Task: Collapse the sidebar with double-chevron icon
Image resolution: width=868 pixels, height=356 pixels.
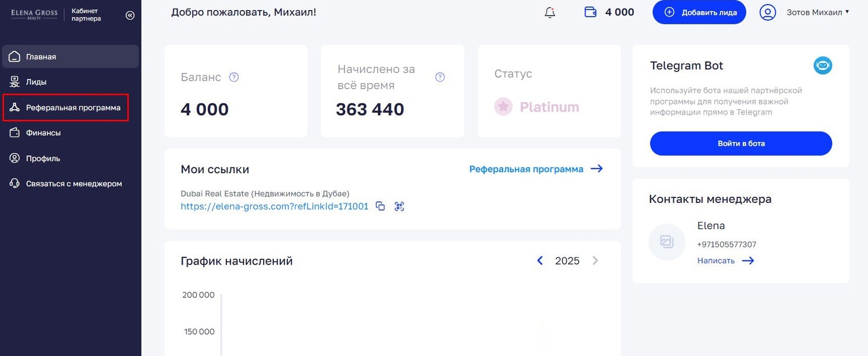Action: point(130,15)
